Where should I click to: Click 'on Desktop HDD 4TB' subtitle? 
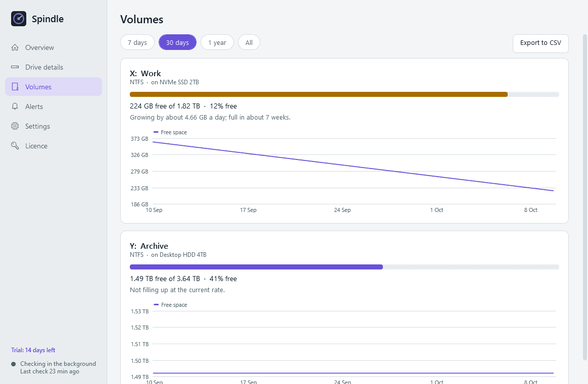point(179,255)
